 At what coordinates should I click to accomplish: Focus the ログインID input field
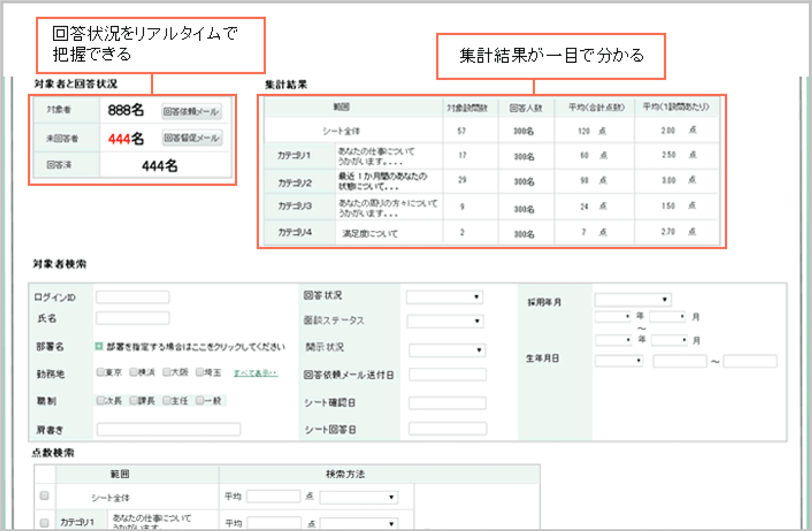point(132,297)
